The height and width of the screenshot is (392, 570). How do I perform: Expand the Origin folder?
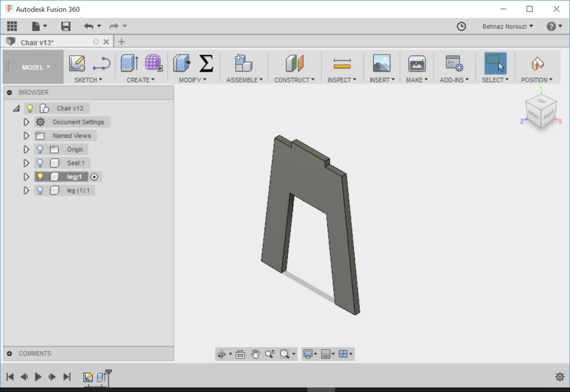26,150
